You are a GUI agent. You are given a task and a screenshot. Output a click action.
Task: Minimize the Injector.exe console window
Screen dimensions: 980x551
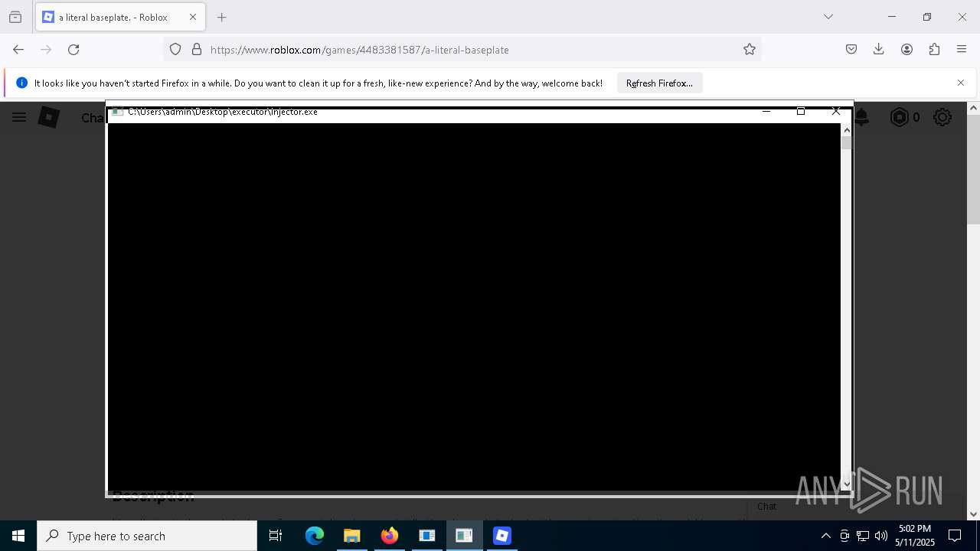tap(766, 112)
